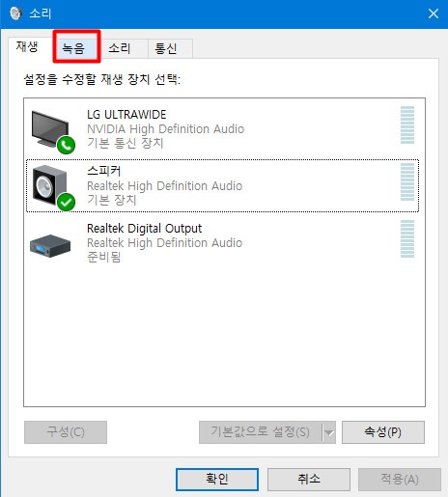Image resolution: width=448 pixels, height=497 pixels.
Task: Click the 스피커 volume level meter
Action: (x=407, y=181)
